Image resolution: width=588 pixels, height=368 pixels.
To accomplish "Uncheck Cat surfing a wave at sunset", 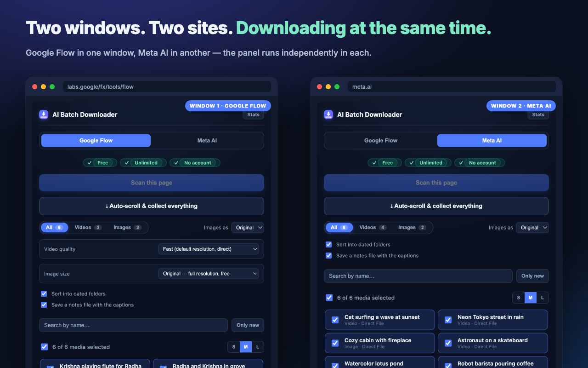I will [x=335, y=320].
